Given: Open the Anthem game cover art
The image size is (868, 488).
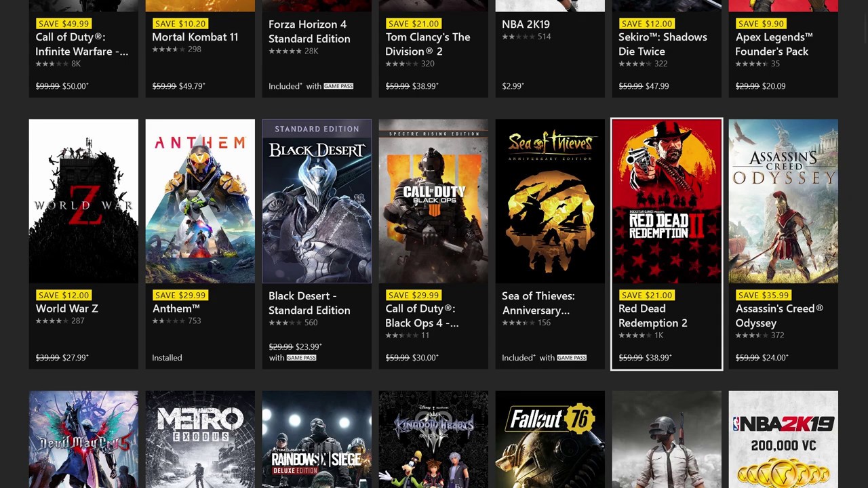Looking at the screenshot, I should point(200,201).
